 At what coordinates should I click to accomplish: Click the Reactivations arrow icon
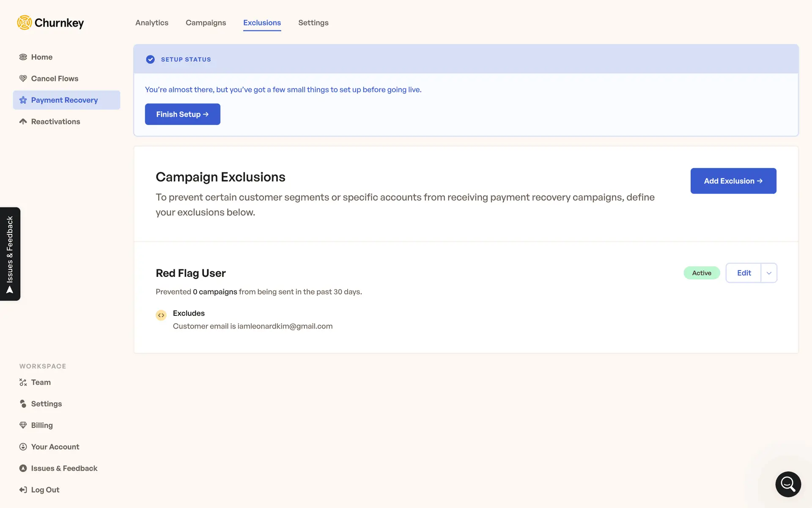[x=23, y=122]
